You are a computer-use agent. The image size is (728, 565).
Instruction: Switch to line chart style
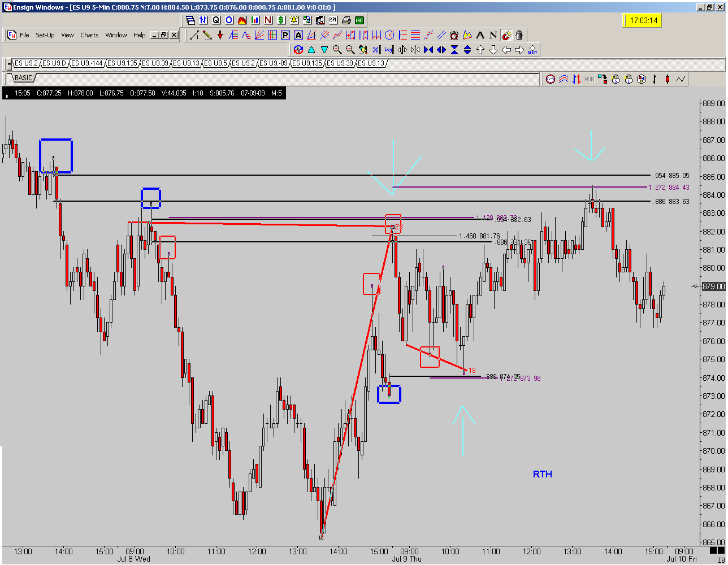tap(681, 79)
